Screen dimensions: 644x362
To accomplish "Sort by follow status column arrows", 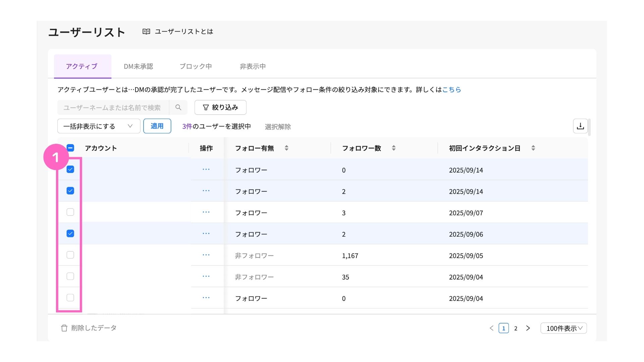I will pyautogui.click(x=286, y=148).
